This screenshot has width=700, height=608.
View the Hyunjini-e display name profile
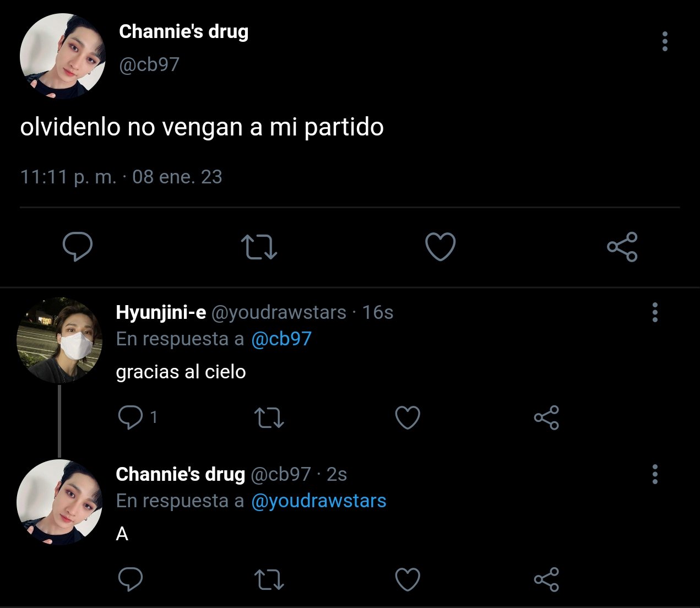click(161, 312)
